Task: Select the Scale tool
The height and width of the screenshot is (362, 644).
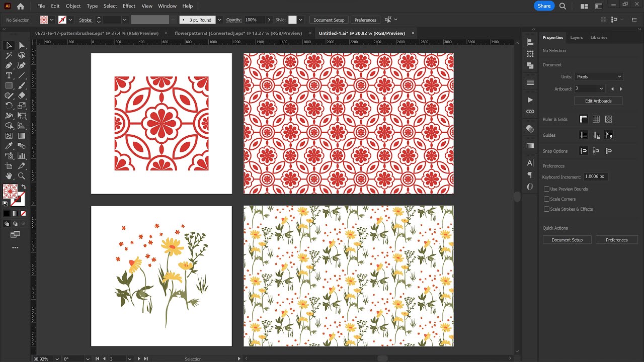Action: point(22,106)
